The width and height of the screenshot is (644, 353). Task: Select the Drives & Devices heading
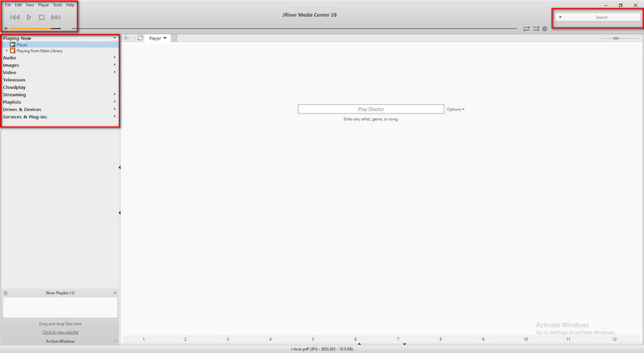pos(22,110)
